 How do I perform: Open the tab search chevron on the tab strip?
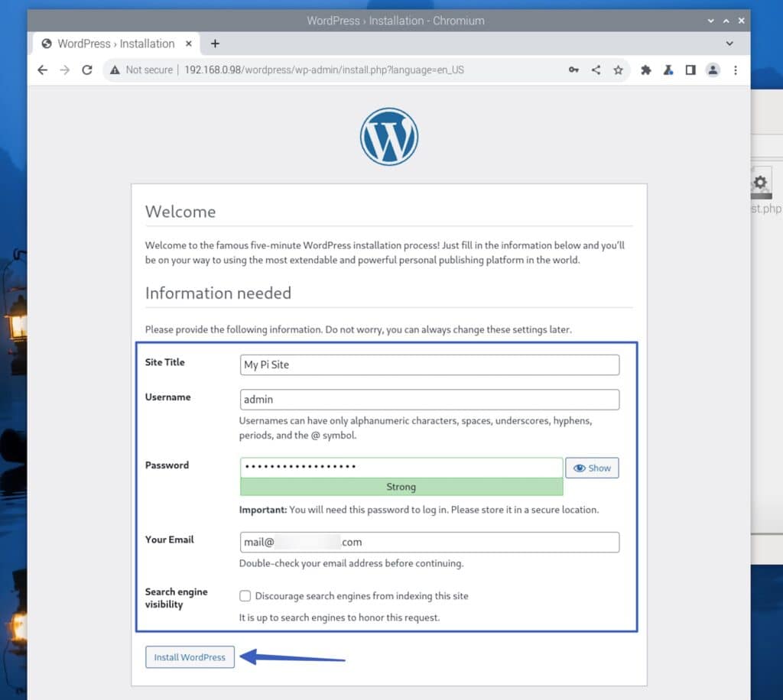tap(728, 44)
